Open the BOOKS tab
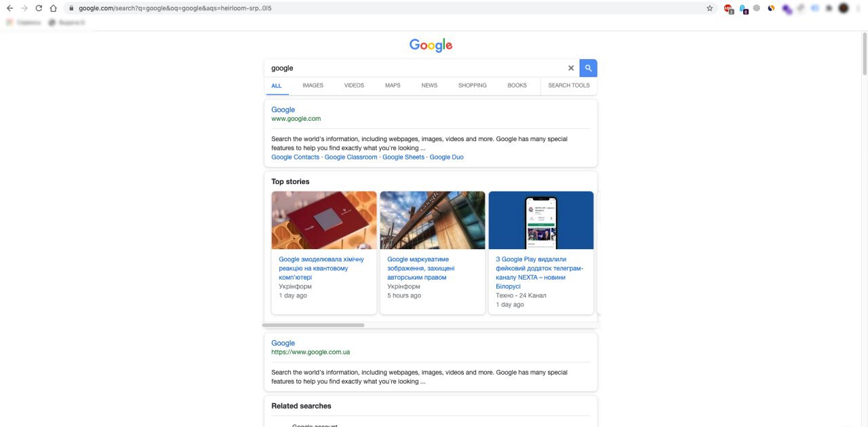Image resolution: width=868 pixels, height=427 pixels. pos(517,86)
